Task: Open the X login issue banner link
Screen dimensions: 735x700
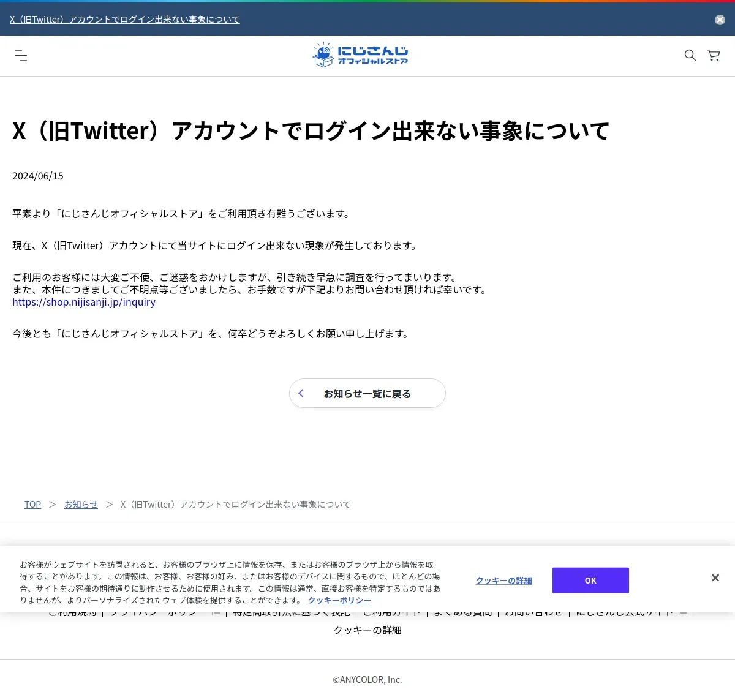Action: (125, 20)
